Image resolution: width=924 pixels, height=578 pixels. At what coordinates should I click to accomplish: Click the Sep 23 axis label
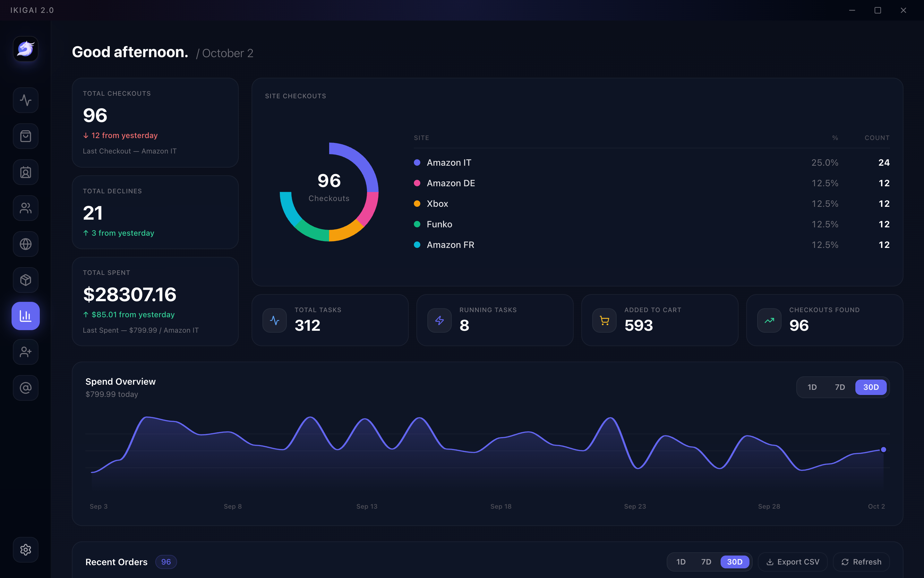[x=635, y=506]
